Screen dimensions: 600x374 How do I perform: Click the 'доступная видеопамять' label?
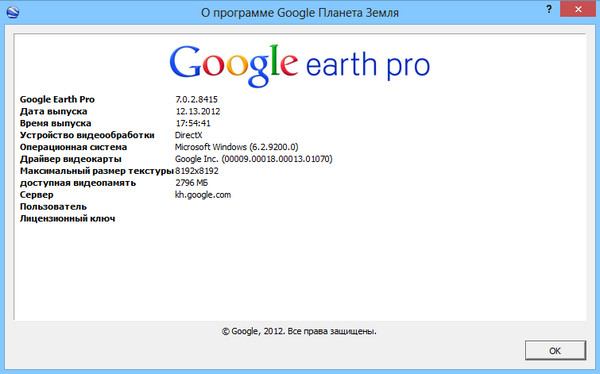click(78, 183)
